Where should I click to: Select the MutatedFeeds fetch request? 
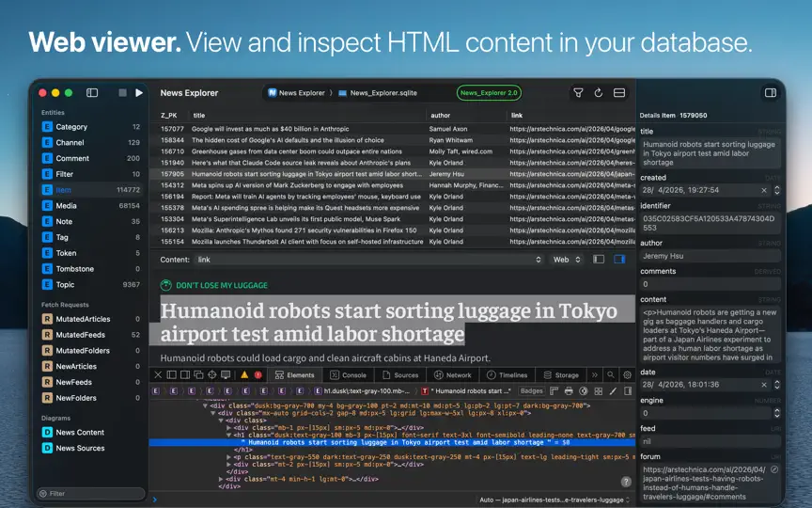(91, 335)
